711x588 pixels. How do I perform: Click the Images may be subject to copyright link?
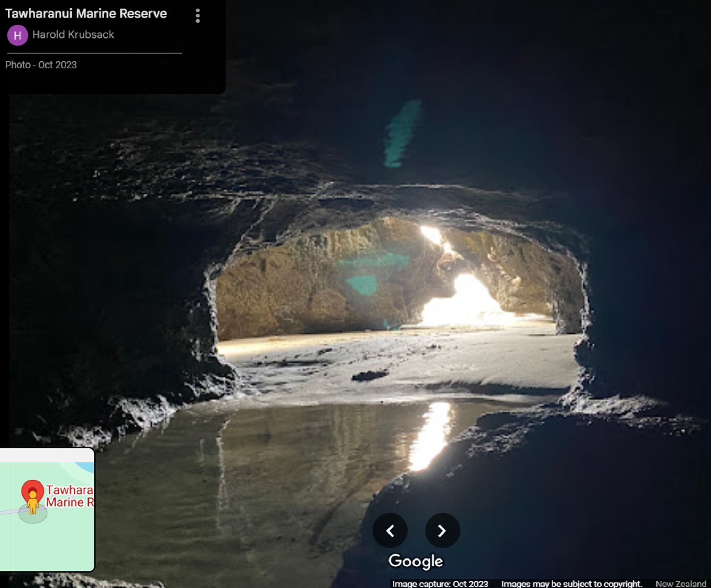coord(571,584)
